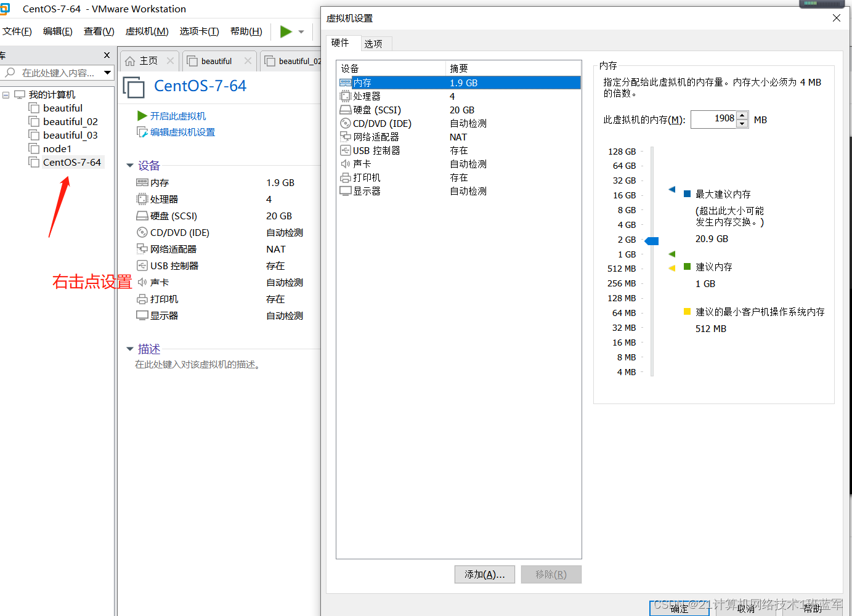Open the 帮助(H) menu

[x=246, y=31]
